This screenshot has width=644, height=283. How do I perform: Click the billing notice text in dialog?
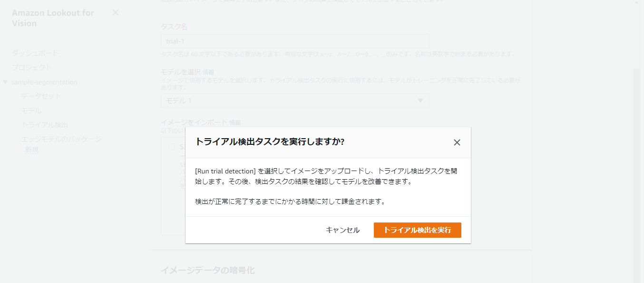pyautogui.click(x=290, y=201)
